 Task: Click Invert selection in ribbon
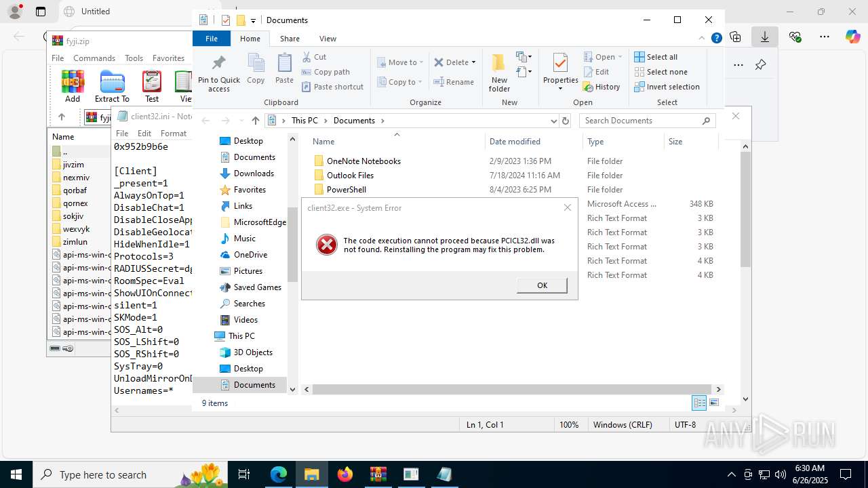pyautogui.click(x=667, y=87)
